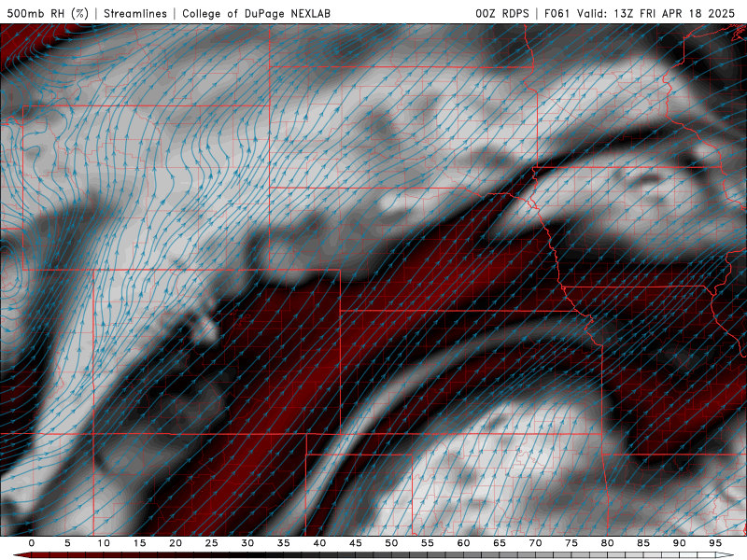Image resolution: width=747 pixels, height=560 pixels.
Task: Click the "20" legend value
Action: click(176, 543)
